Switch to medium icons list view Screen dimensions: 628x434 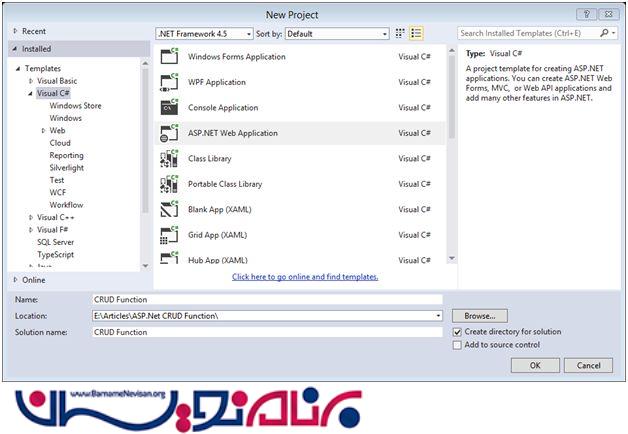click(416, 33)
